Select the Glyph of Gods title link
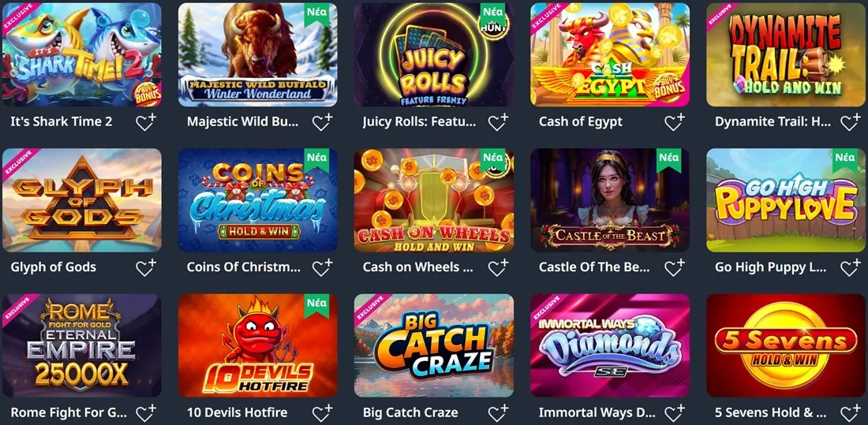Image resolution: width=868 pixels, height=425 pixels. pyautogui.click(x=53, y=267)
